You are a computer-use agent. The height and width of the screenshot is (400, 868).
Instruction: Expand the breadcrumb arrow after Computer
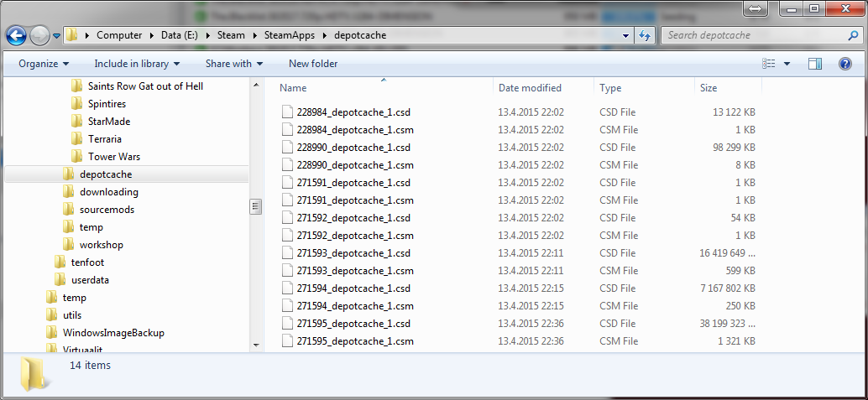point(152,35)
